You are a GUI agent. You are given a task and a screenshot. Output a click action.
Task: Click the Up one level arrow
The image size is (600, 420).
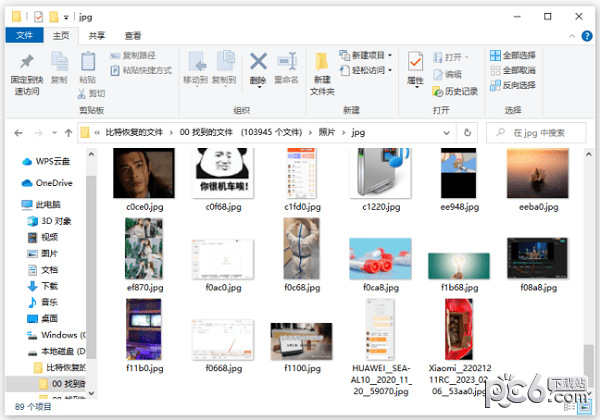point(68,133)
